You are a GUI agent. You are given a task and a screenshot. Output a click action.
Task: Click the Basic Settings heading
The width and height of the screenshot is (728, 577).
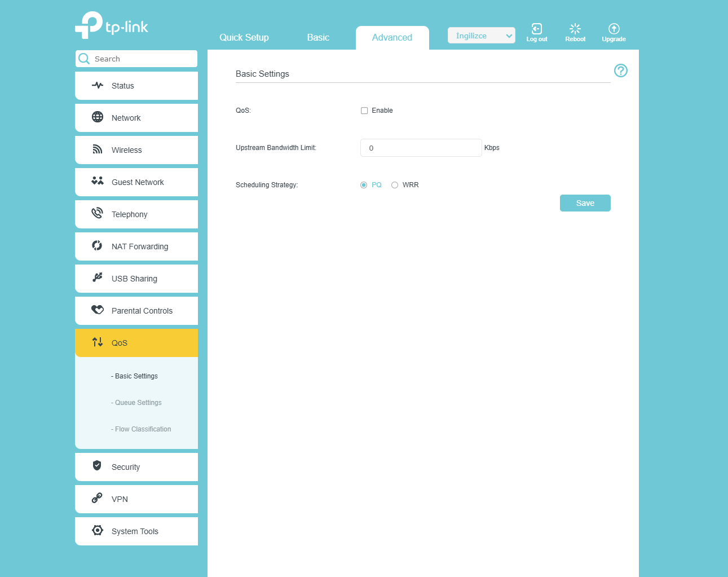pos(262,74)
